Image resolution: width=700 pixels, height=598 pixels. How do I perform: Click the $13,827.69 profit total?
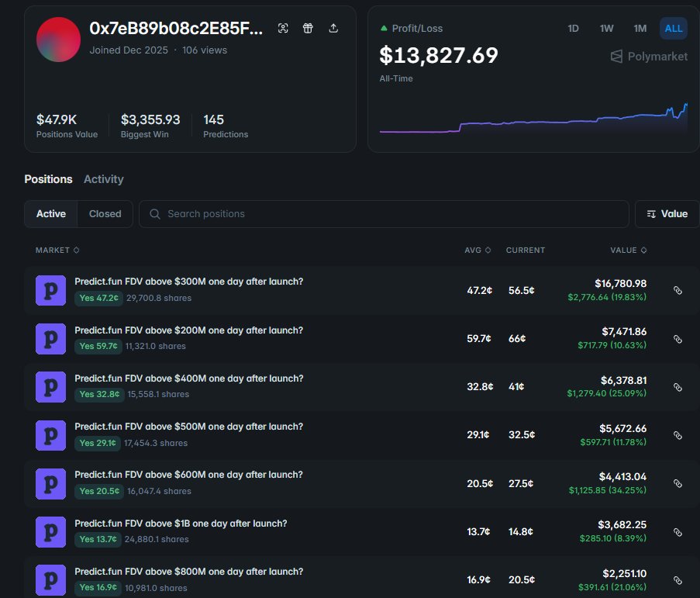pyautogui.click(x=439, y=55)
